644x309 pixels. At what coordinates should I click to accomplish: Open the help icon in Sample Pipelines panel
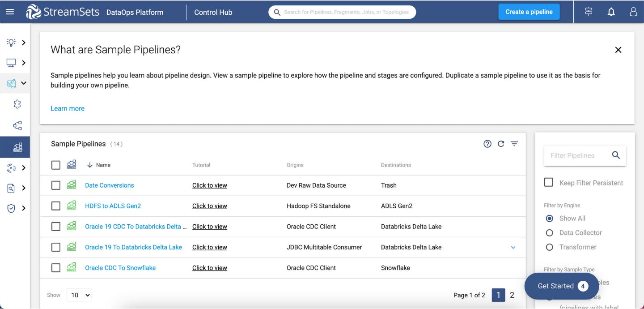click(x=487, y=144)
